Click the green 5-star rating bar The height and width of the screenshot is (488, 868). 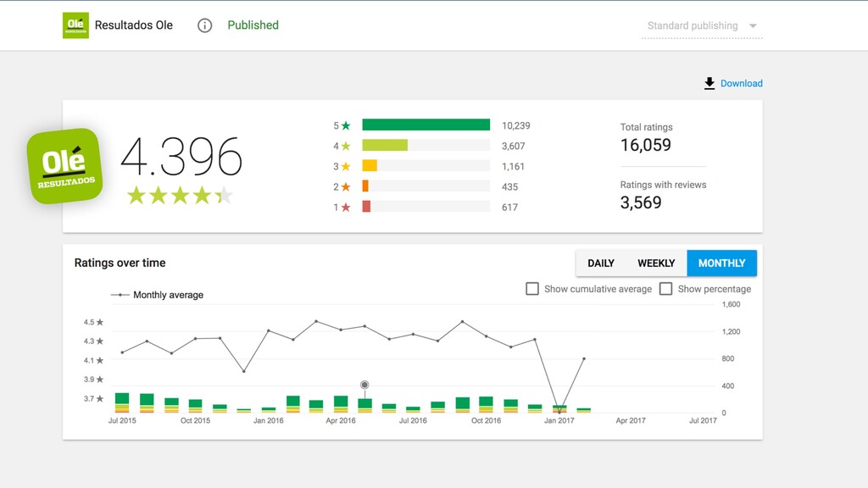(426, 125)
